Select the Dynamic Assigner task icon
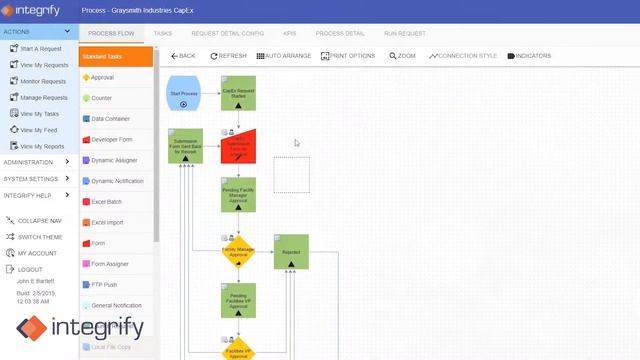 coord(86,160)
